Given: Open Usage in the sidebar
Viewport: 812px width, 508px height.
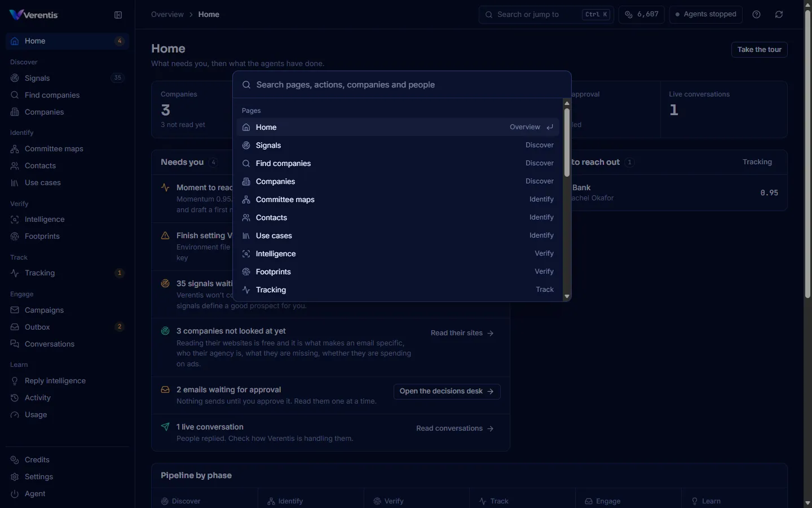Looking at the screenshot, I should [67, 414].
